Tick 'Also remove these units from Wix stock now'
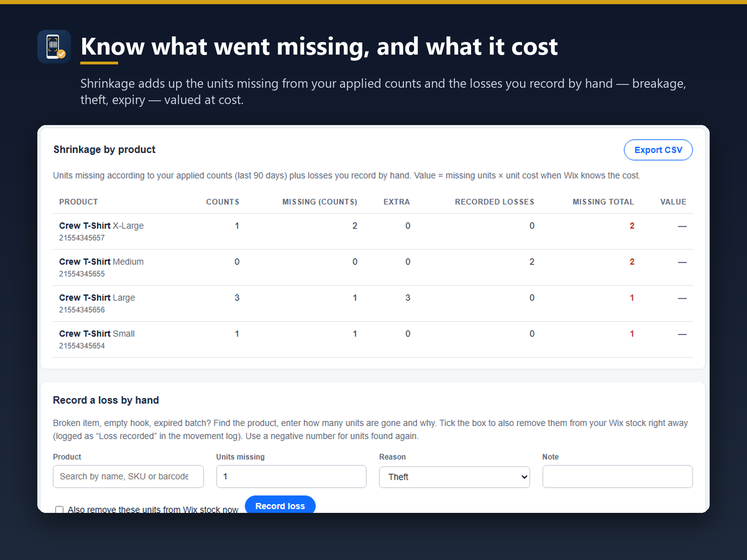 pos(59,510)
